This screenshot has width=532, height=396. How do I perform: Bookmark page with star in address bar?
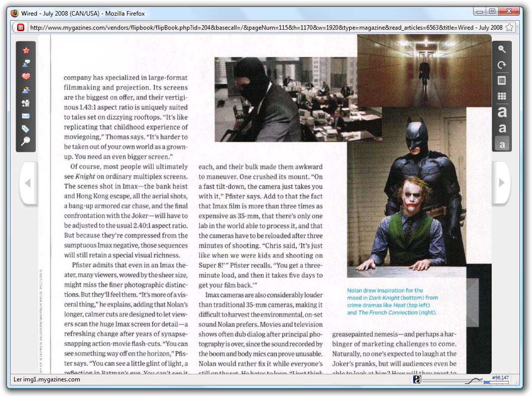point(509,28)
